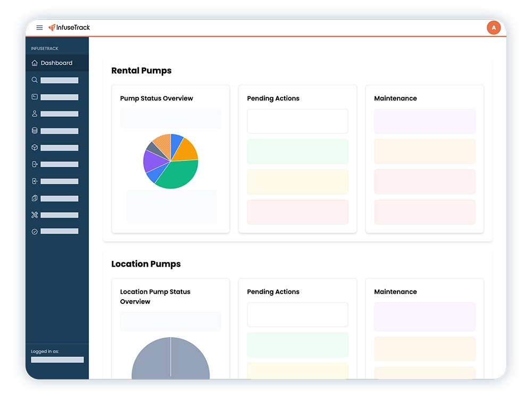The height and width of the screenshot is (398, 532).
Task: Click the InfuseTrack logo
Action: coord(69,28)
